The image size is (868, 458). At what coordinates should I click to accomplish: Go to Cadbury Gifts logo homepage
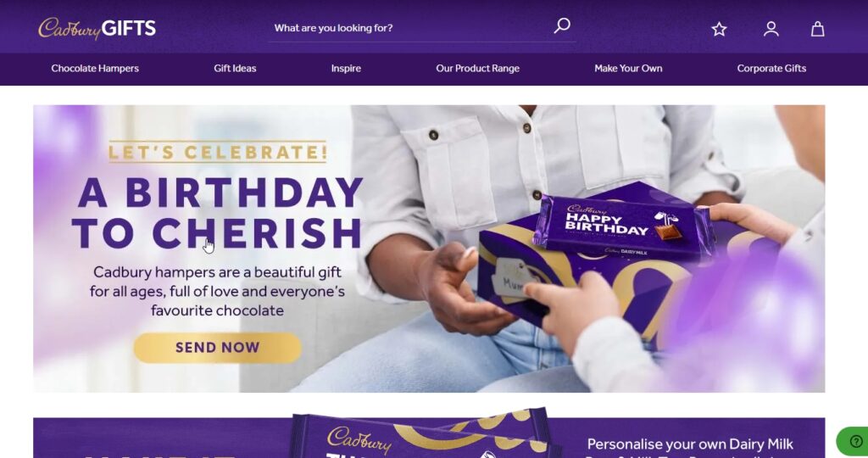coord(97,28)
